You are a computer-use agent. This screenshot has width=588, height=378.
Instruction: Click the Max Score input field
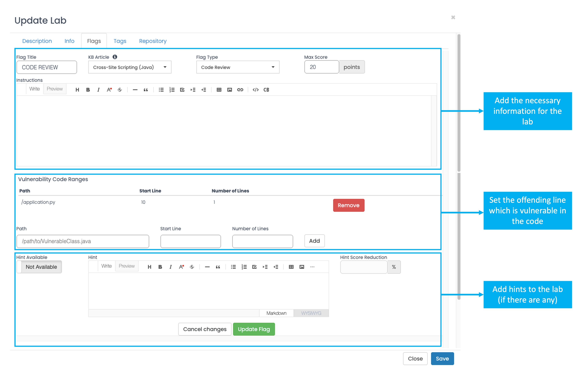click(x=321, y=67)
